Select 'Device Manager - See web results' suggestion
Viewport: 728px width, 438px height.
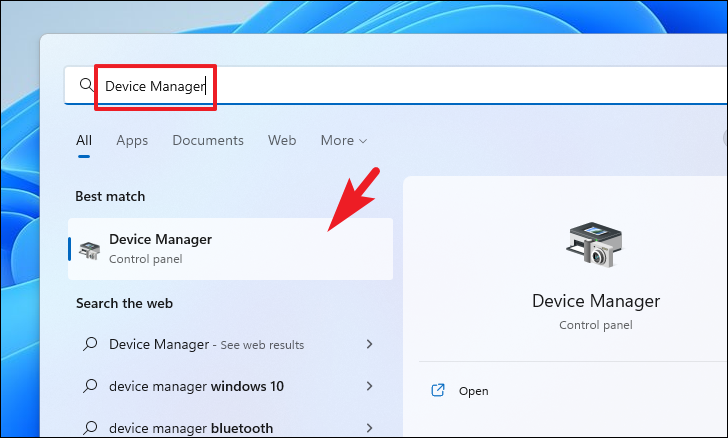[x=230, y=344]
